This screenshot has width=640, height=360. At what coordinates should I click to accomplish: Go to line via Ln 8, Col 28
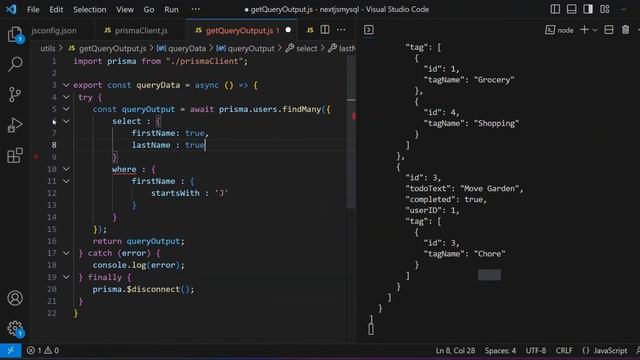pyautogui.click(x=455, y=351)
